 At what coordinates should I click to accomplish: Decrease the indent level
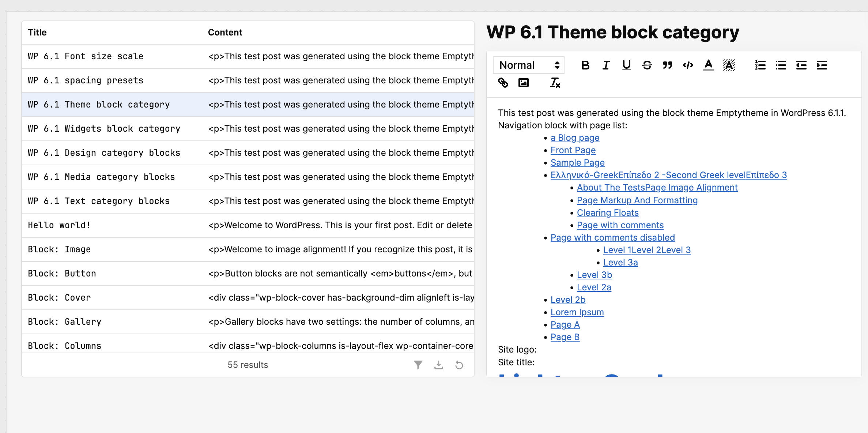[x=801, y=65]
